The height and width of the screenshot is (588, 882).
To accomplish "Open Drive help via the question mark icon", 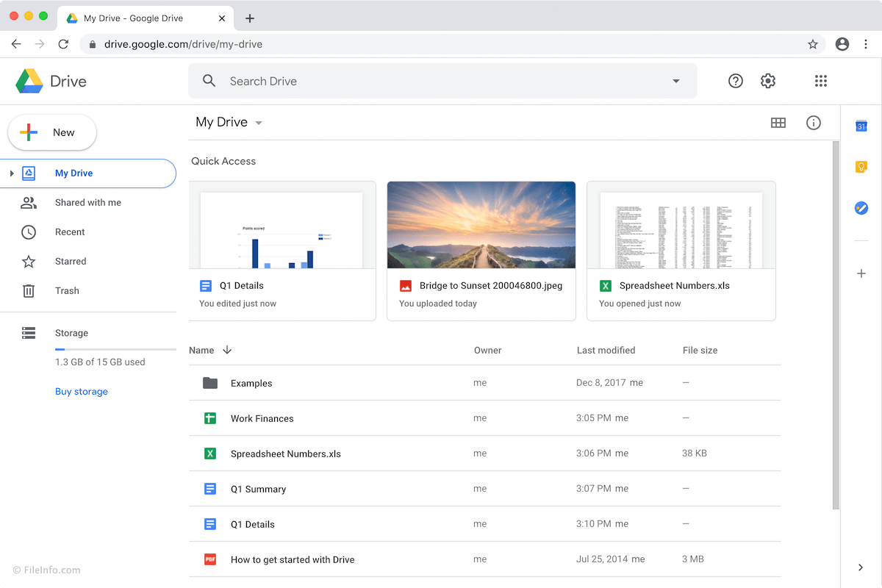I will [x=736, y=81].
